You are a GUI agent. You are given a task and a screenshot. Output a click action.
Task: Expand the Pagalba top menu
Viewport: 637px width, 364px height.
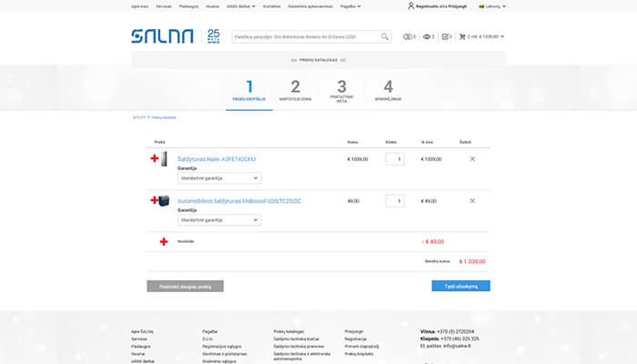coord(350,6)
